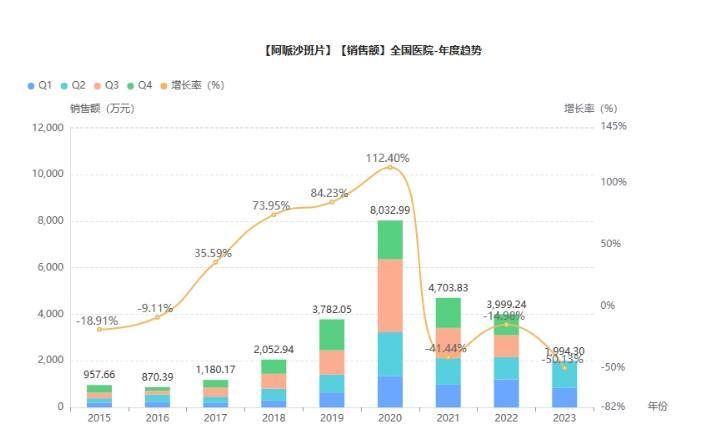Click the 2020 orange Q3 bar segment
Screen dimensions: 702x436
[x=390, y=296]
